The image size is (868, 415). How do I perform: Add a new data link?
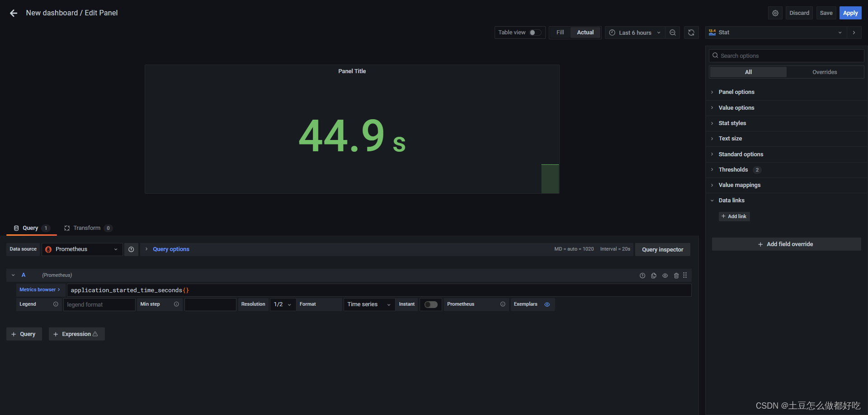coord(734,217)
